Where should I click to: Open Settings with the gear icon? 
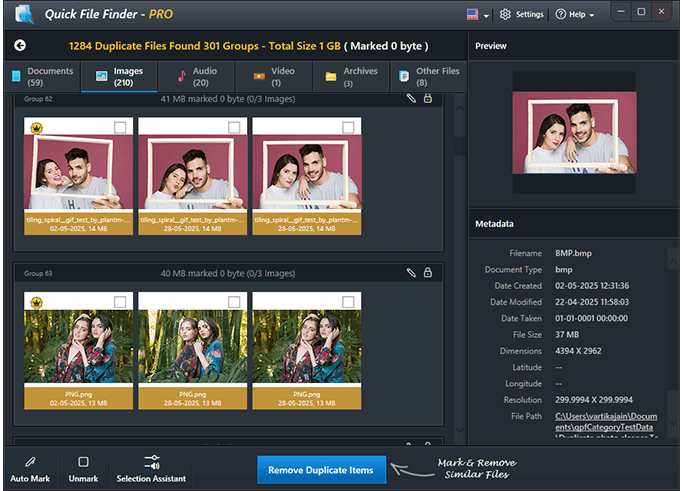coord(505,14)
